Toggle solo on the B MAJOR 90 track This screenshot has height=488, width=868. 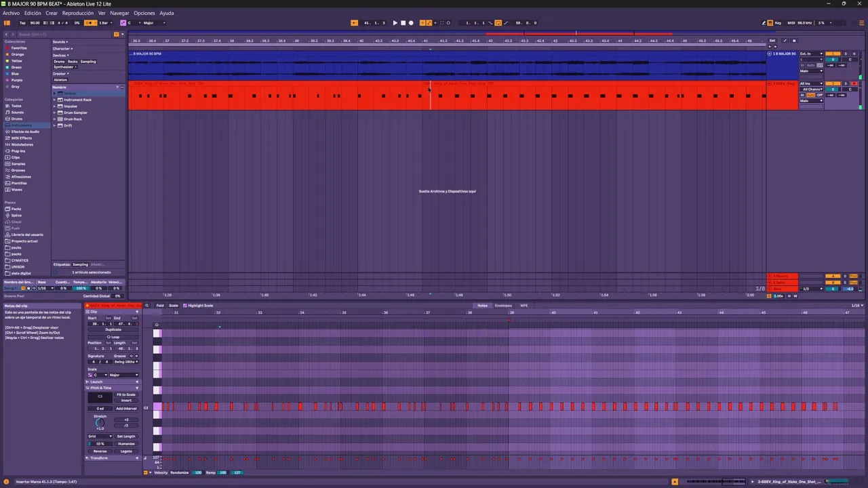click(845, 54)
